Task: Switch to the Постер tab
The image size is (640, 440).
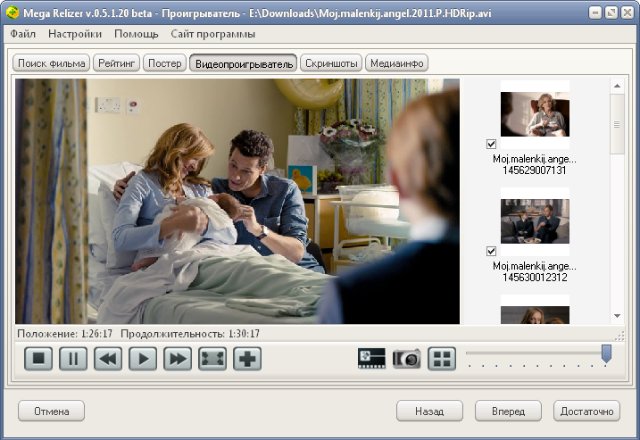Action: [x=164, y=63]
